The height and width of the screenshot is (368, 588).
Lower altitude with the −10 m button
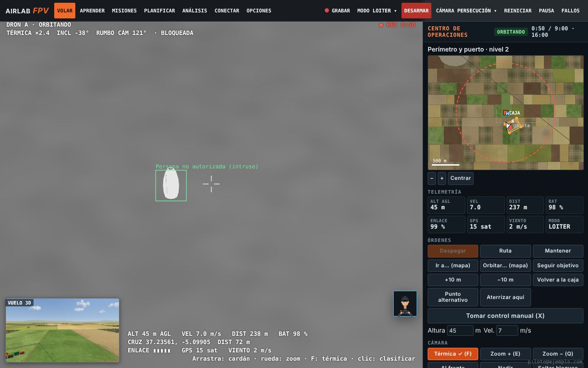pos(505,280)
